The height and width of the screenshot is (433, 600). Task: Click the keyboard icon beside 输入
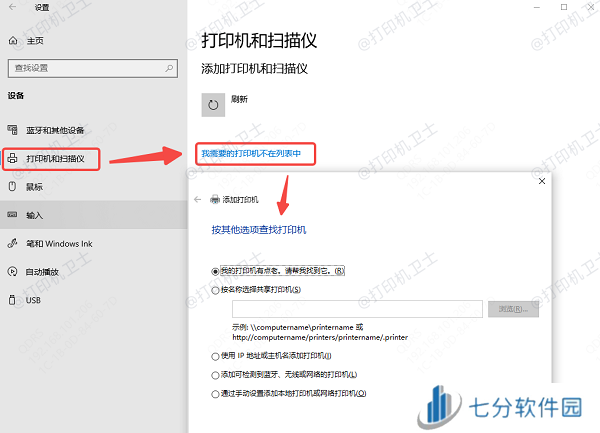(12, 215)
